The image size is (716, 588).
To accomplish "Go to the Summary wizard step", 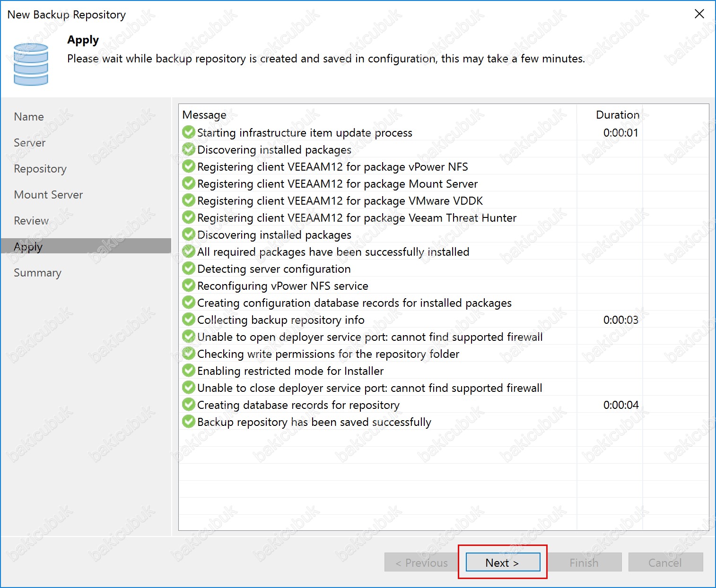I will pyautogui.click(x=37, y=273).
